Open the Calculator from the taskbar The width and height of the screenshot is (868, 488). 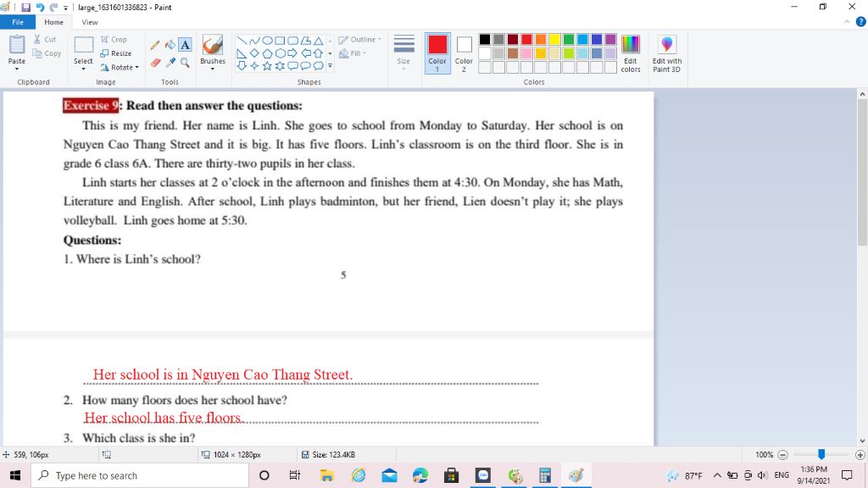coord(545,475)
